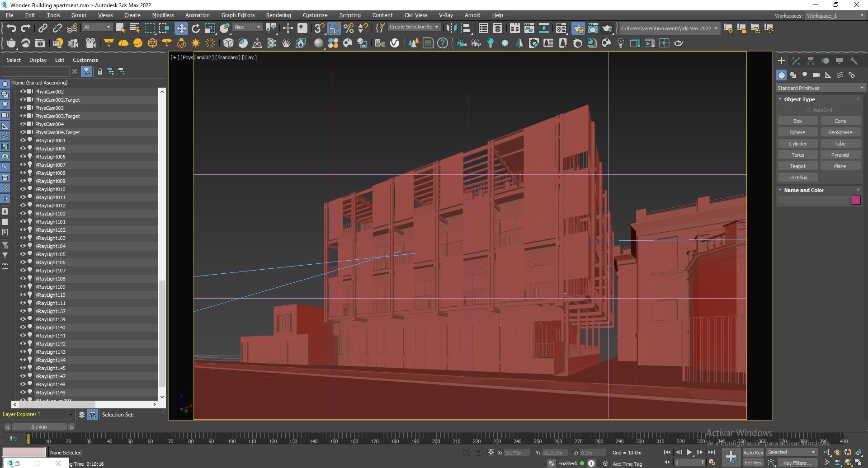This screenshot has width=868, height=468.
Task: Click the TextPlus button
Action: pos(797,178)
